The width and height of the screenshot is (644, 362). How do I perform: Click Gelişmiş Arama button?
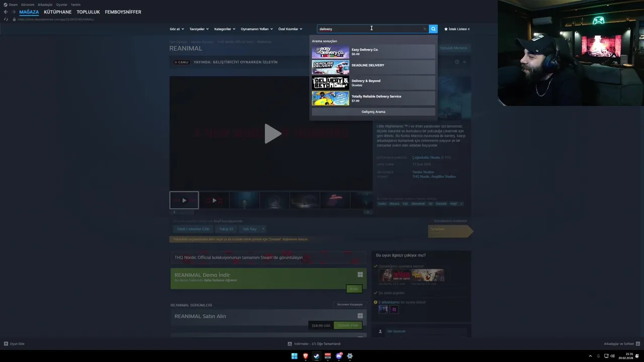click(373, 112)
